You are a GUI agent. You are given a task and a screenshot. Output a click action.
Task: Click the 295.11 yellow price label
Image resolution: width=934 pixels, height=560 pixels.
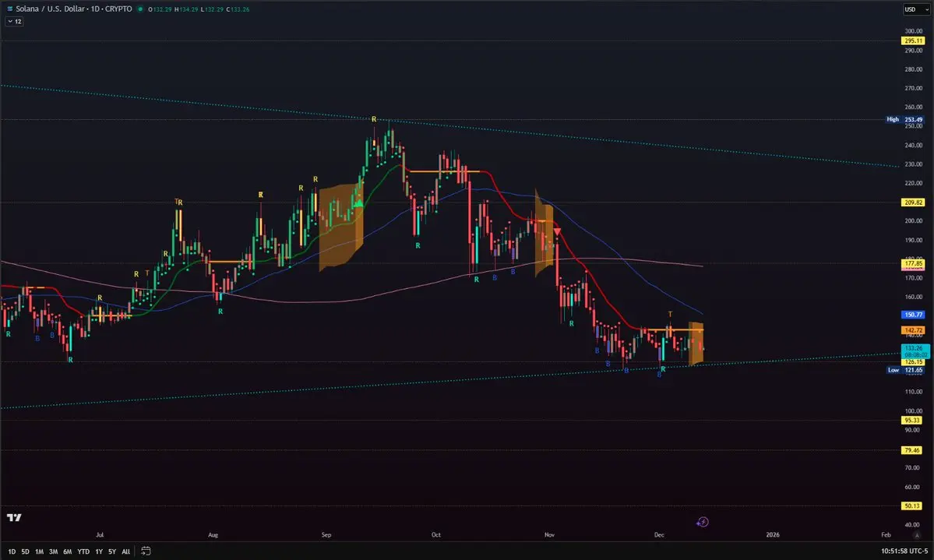tap(912, 41)
